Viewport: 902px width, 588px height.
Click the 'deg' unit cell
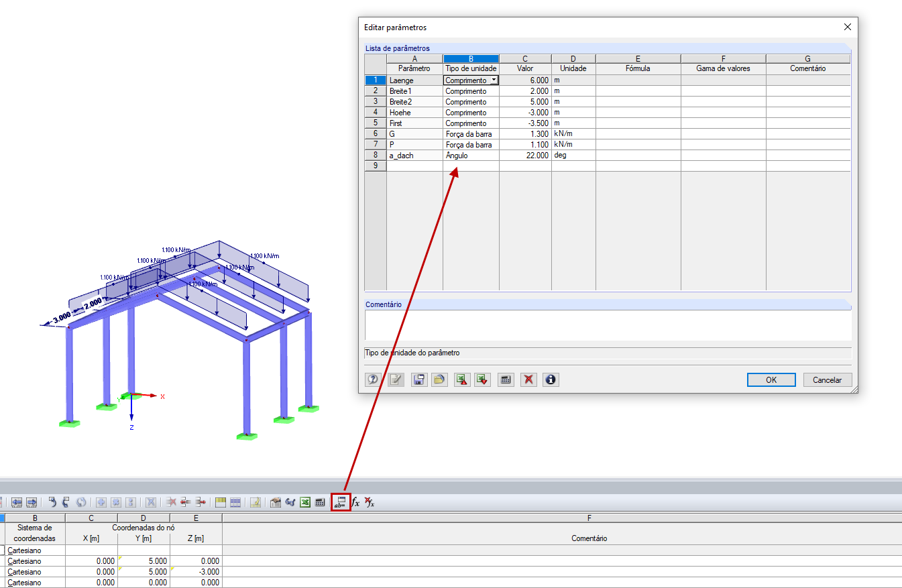tap(573, 155)
